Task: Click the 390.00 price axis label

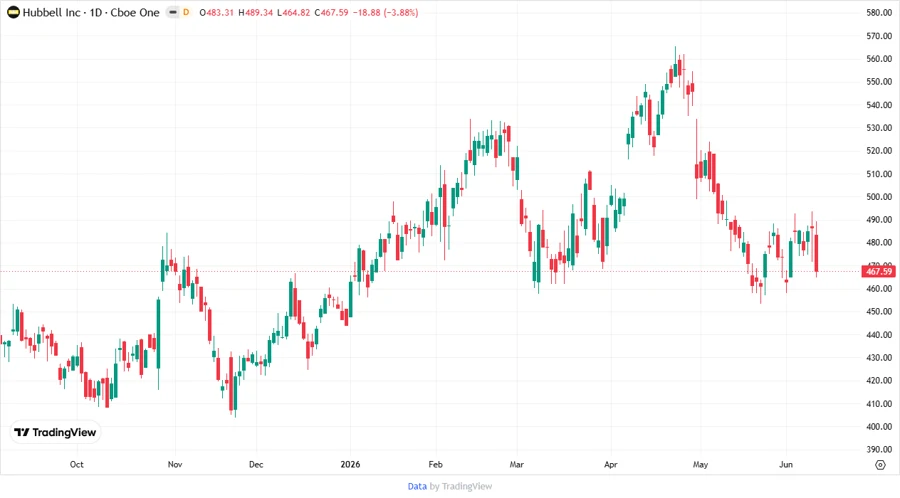Action: (x=879, y=449)
